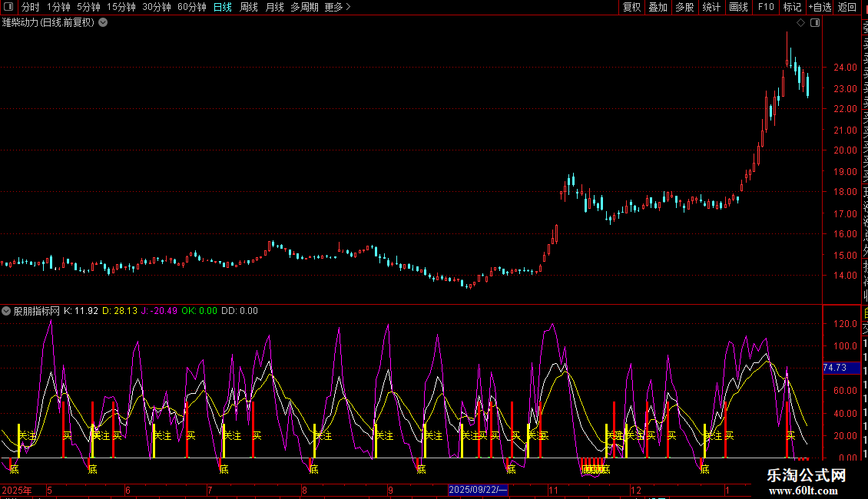The width and height of the screenshot is (868, 499).
Task: Click the 统计 statistics button
Action: [x=711, y=7]
